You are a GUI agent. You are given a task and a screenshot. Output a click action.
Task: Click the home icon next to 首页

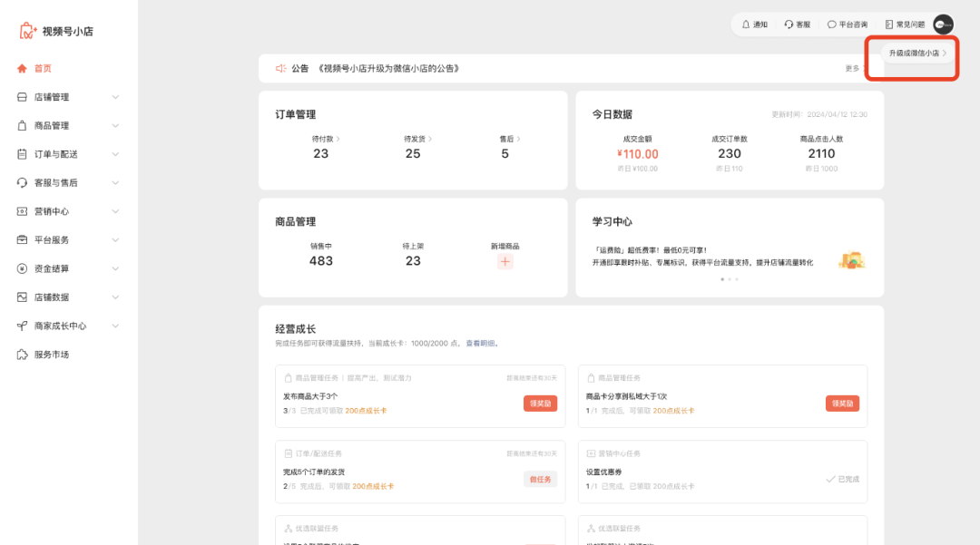20,68
